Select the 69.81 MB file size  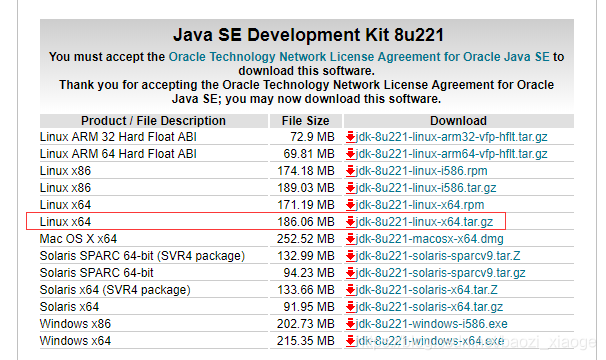click(309, 154)
